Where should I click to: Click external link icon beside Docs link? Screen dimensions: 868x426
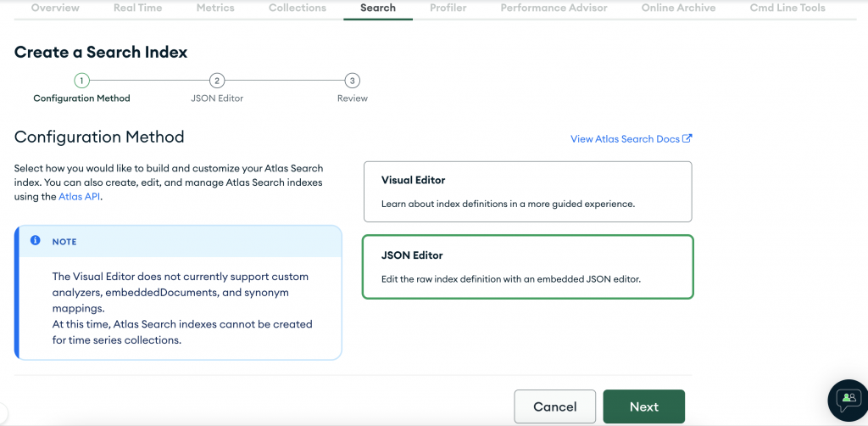[687, 138]
